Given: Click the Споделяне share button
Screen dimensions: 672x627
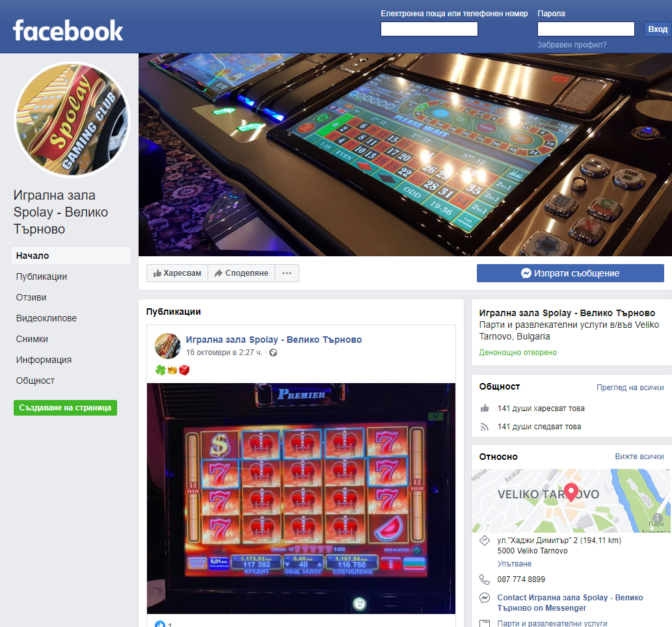Looking at the screenshot, I should pyautogui.click(x=241, y=273).
